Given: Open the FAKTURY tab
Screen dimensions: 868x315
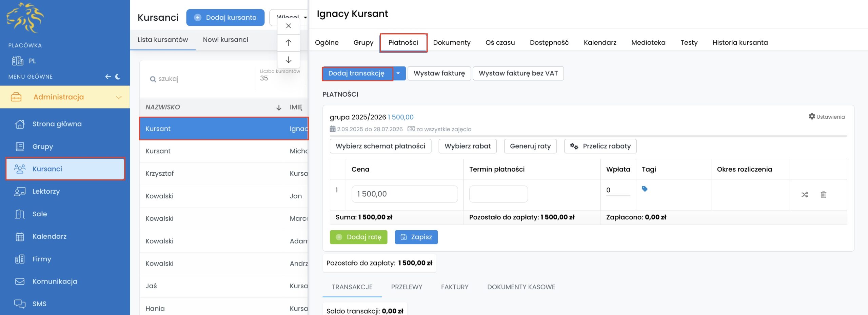Looking at the screenshot, I should [x=454, y=287].
